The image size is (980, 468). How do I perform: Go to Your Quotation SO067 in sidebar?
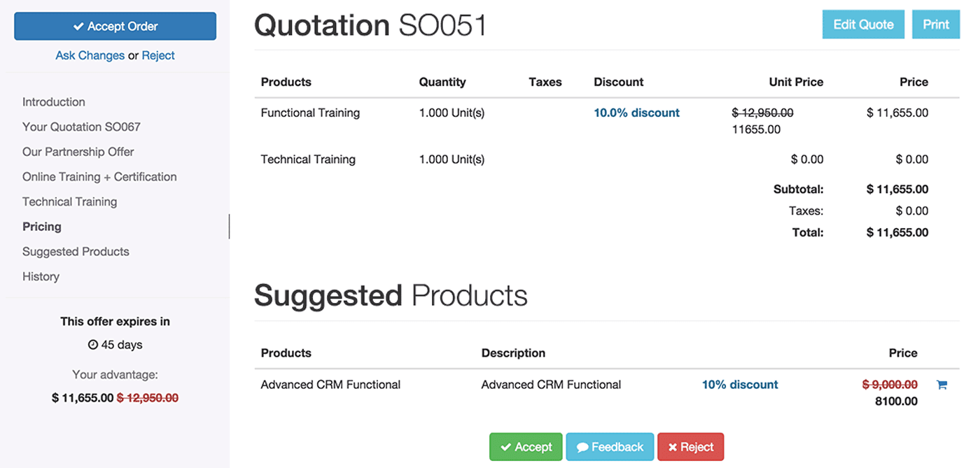(x=81, y=127)
